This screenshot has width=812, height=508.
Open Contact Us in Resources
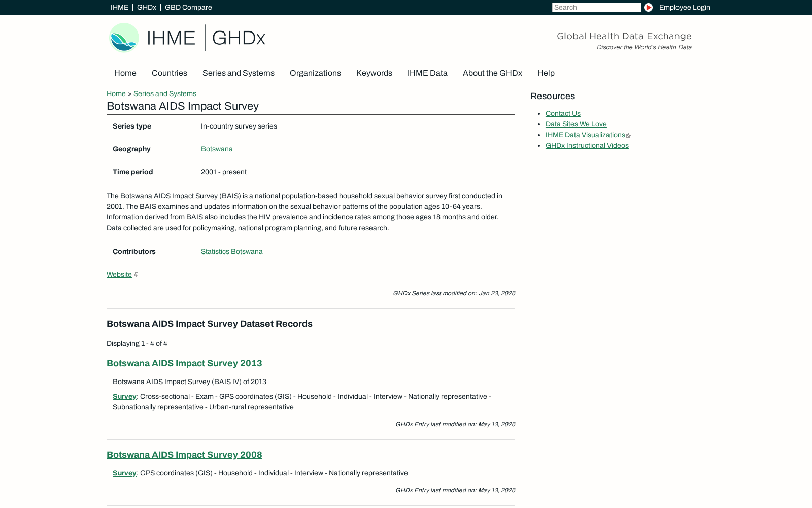pyautogui.click(x=563, y=113)
